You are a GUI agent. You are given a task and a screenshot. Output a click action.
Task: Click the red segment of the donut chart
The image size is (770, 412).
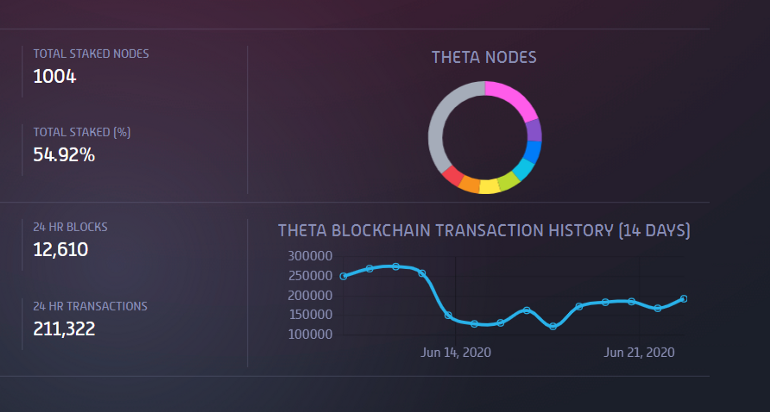pyautogui.click(x=452, y=176)
